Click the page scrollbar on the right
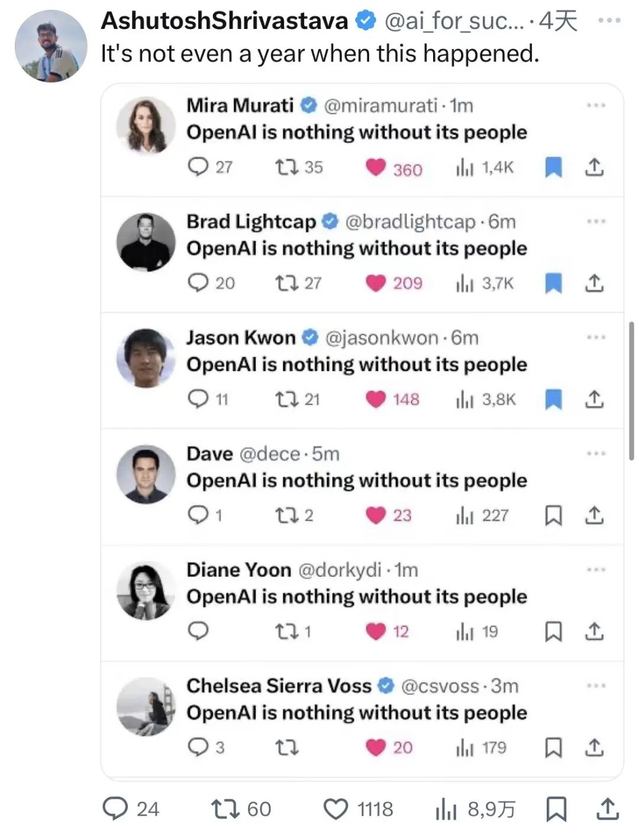 coord(631,390)
